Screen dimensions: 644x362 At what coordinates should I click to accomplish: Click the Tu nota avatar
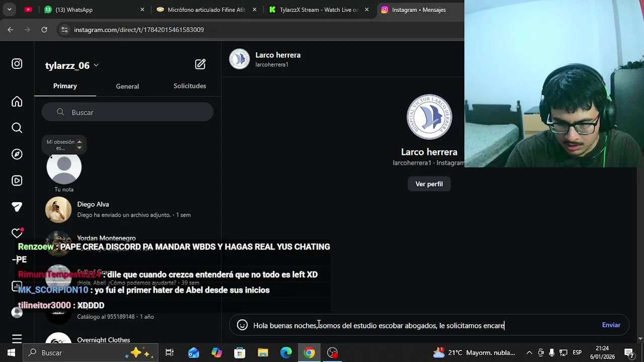click(x=64, y=168)
